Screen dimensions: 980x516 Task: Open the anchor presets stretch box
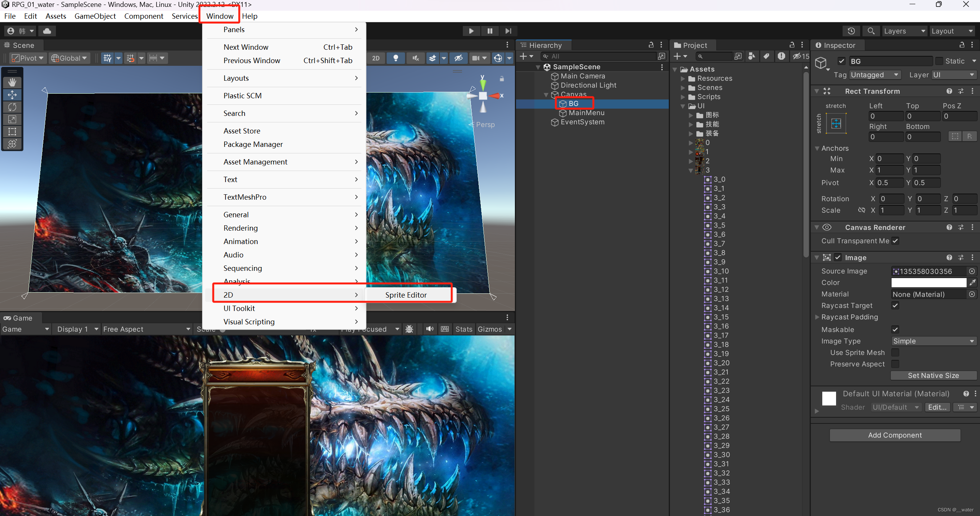click(836, 124)
